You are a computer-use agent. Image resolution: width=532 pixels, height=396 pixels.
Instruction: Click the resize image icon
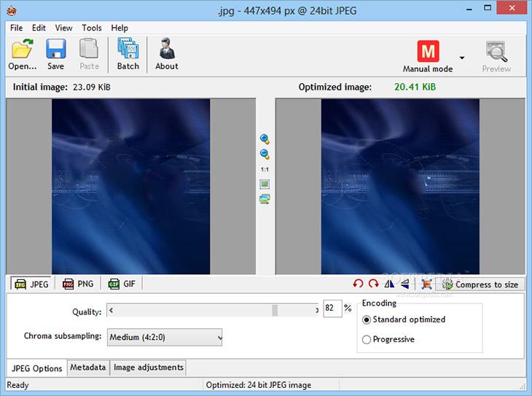tap(426, 284)
